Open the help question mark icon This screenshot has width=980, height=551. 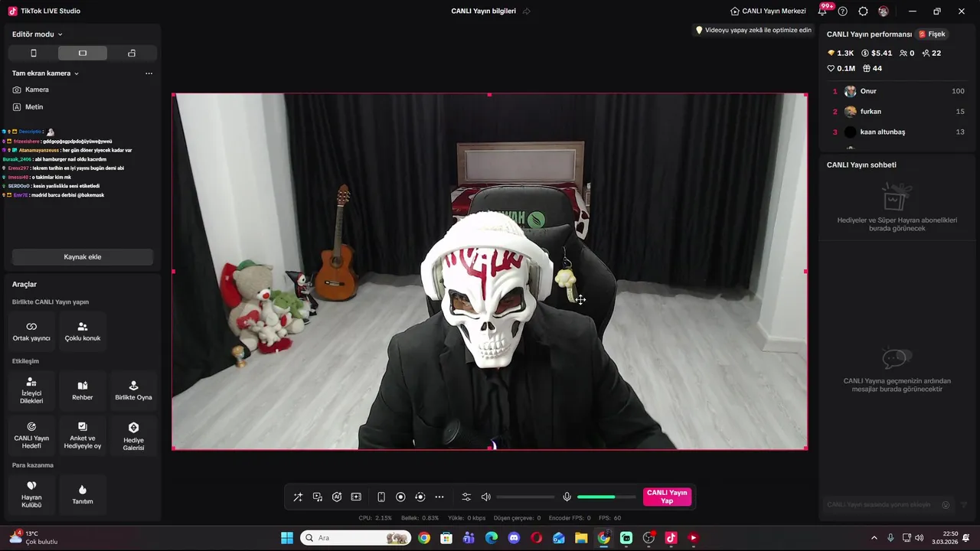(x=843, y=11)
